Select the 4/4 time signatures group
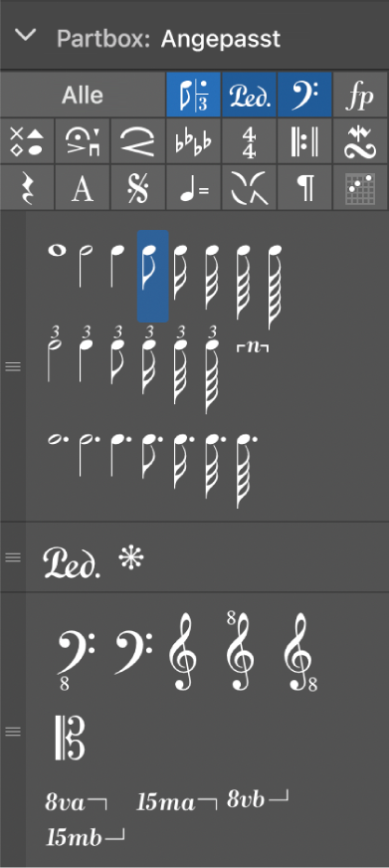Viewport: 389px width, 868px height. tap(249, 140)
